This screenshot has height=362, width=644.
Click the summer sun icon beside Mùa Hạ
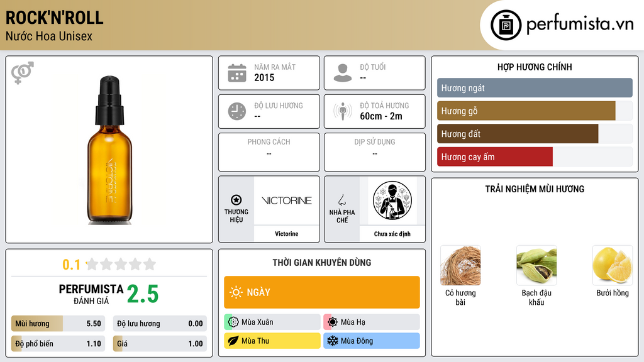[x=333, y=322]
